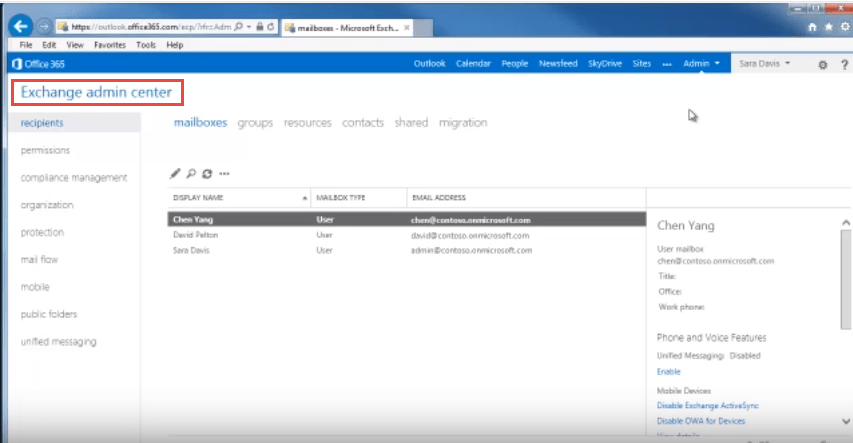Click Disable Exchange ActiveSync link

tap(707, 405)
